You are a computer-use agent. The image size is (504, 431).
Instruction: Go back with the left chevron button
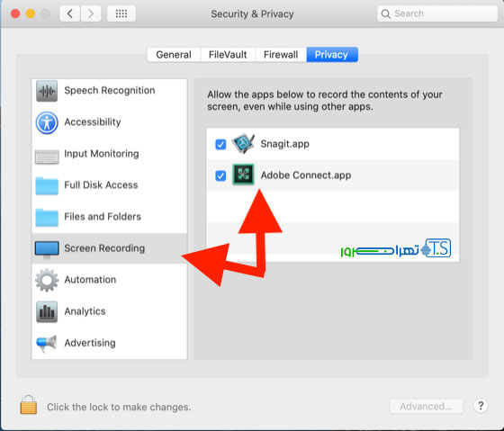point(70,13)
